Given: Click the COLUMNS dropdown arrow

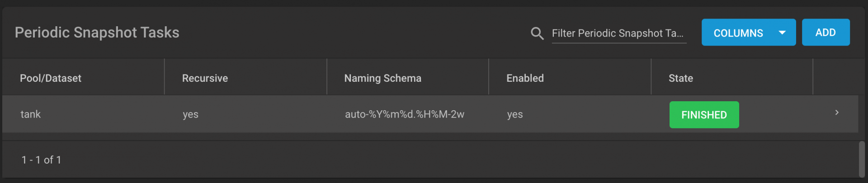Looking at the screenshot, I should (782, 33).
